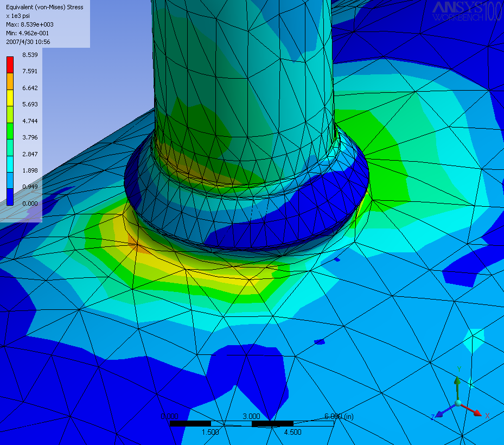Click the legend value 3.796
The image size is (504, 445).
(30, 137)
